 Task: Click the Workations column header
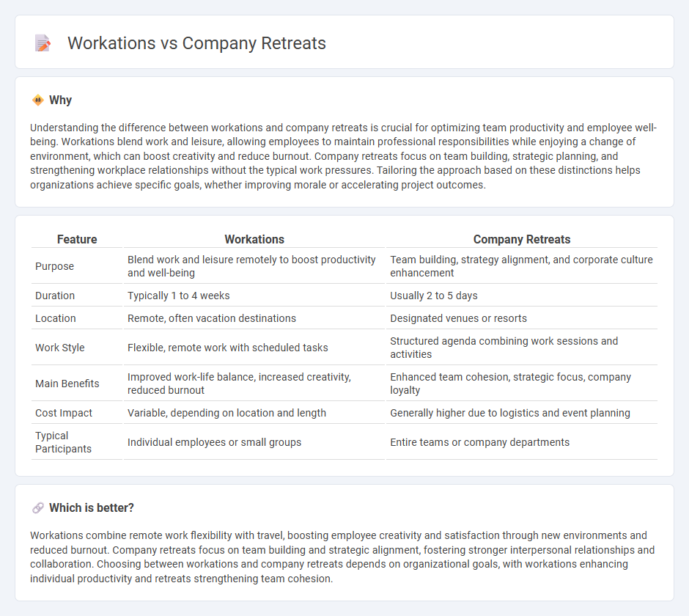[x=254, y=239]
